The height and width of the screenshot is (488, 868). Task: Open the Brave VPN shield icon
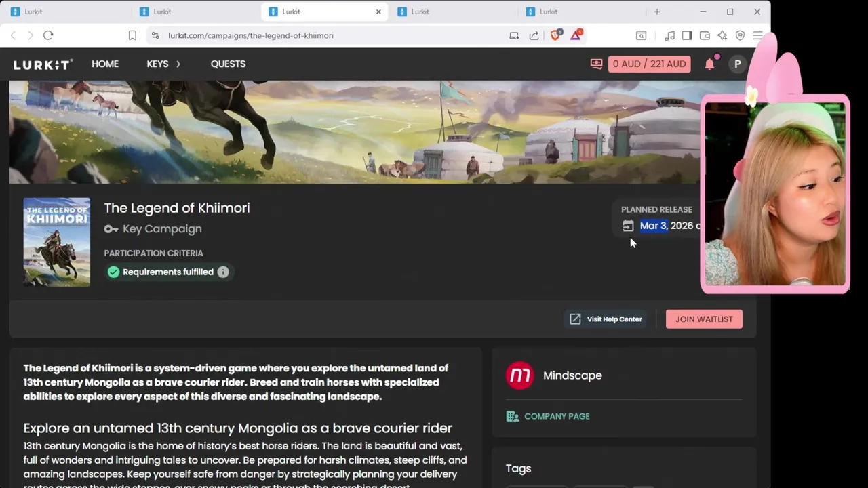point(740,35)
